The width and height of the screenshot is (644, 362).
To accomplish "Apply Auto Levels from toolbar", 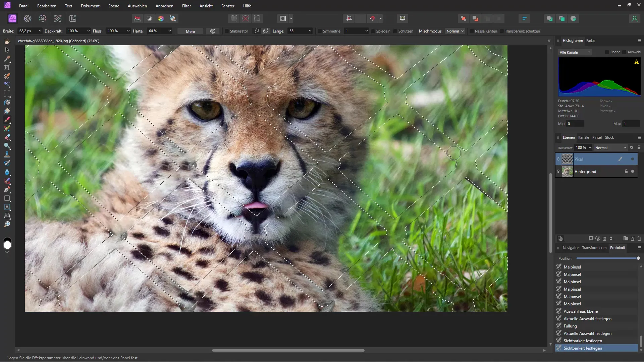I will click(138, 18).
